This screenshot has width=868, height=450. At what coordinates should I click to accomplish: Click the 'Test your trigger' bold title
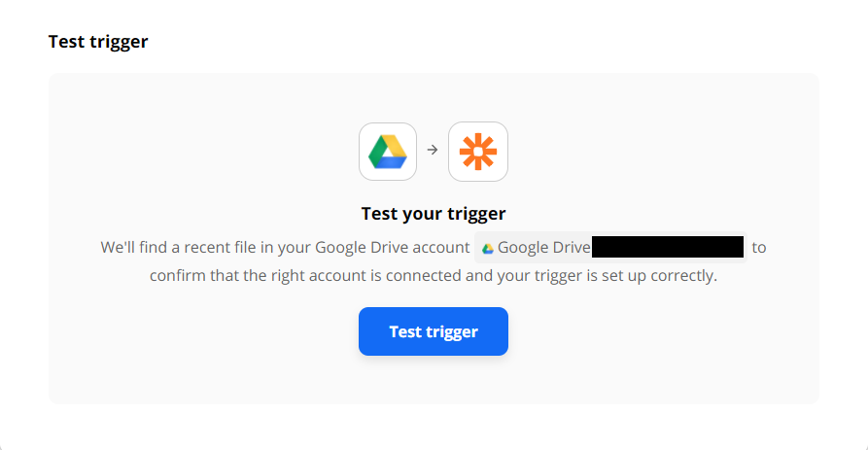434,214
